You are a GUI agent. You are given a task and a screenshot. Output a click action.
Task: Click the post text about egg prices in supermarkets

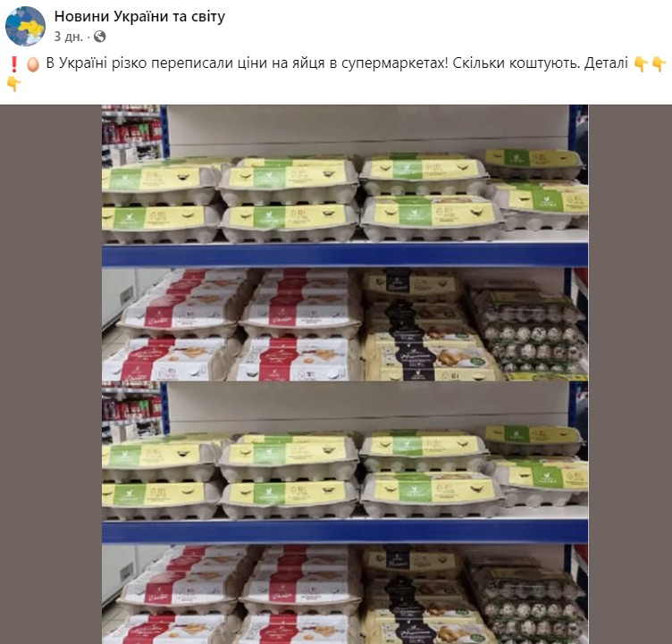pos(337,63)
